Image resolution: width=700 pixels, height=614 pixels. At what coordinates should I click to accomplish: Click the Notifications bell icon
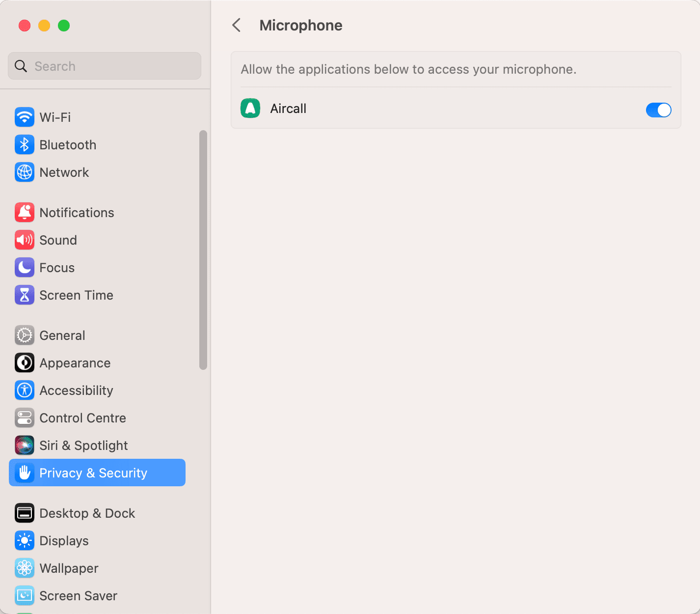coord(24,212)
